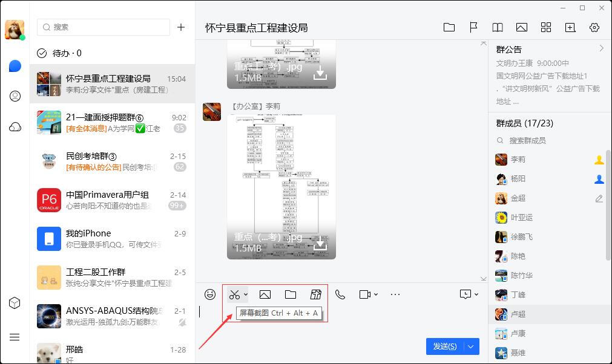Click the send file folder icon
612x364 pixels.
click(290, 294)
